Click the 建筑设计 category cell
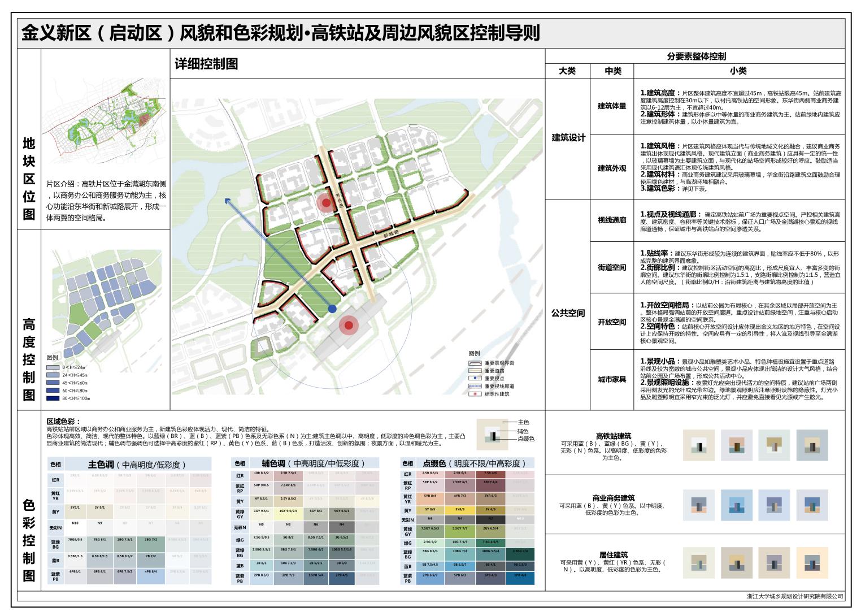The image size is (861, 616). point(568,138)
